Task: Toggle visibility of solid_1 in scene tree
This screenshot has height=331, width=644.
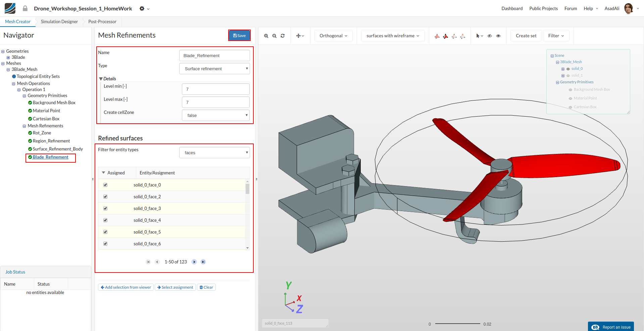Action: 568,76
